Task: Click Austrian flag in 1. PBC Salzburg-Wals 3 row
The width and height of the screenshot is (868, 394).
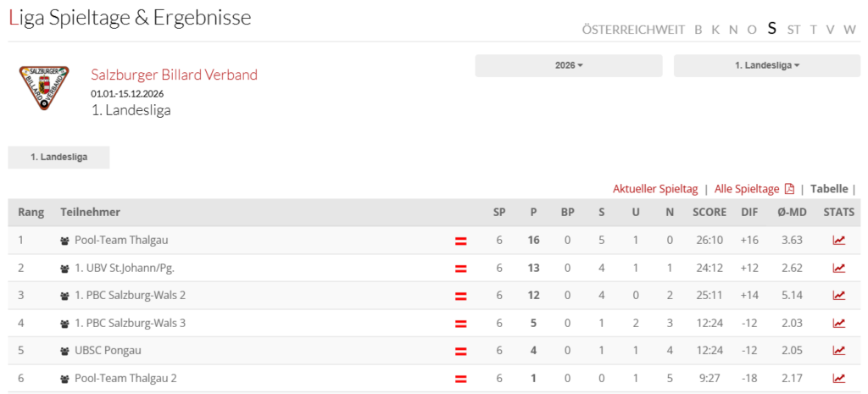Action: coord(460,324)
